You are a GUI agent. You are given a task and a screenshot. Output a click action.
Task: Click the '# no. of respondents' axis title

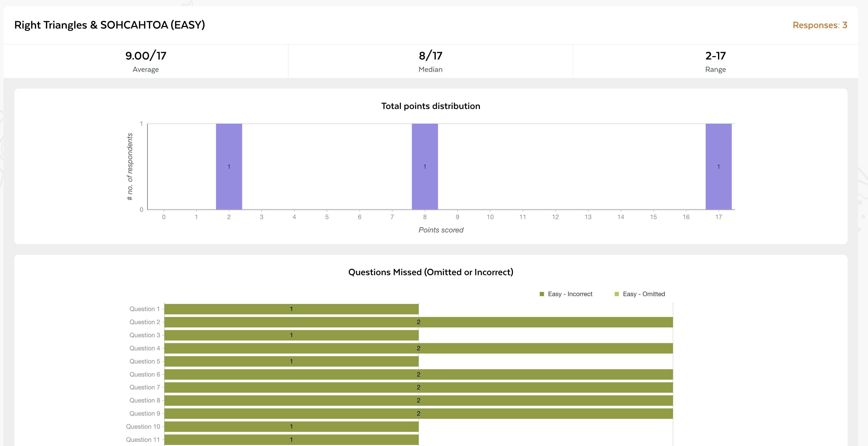(130, 167)
